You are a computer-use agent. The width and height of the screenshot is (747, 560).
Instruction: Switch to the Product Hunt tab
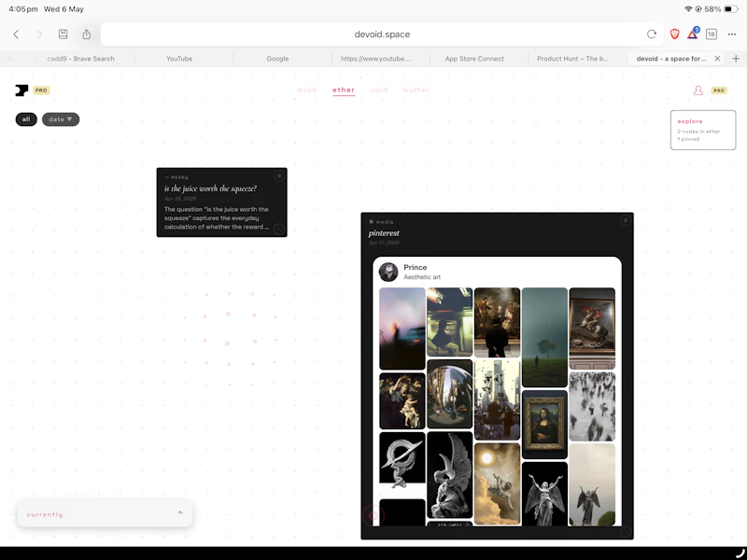point(573,59)
